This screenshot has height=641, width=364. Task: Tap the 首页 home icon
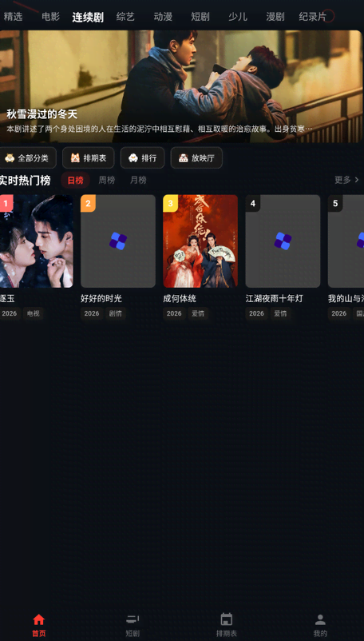point(39,619)
